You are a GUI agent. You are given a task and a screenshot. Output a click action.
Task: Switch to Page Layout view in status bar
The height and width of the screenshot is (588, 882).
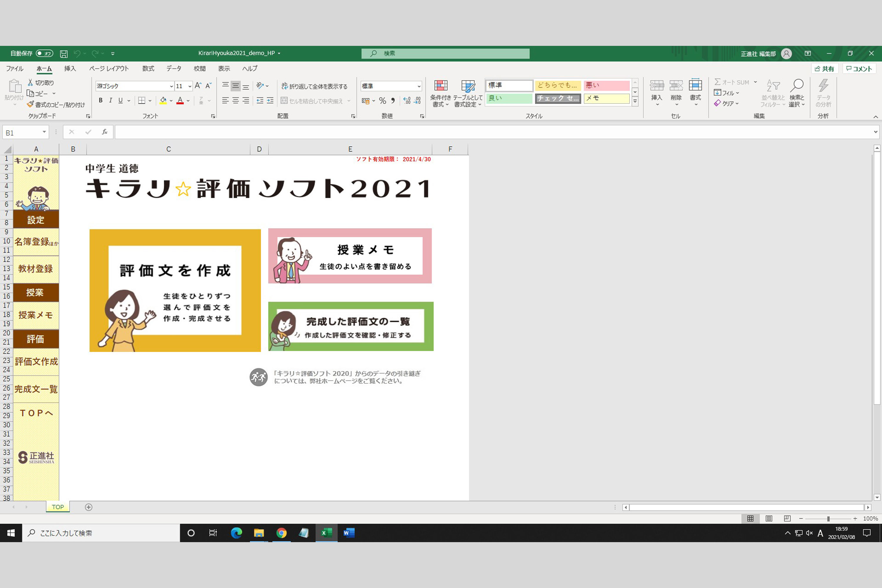click(769, 518)
